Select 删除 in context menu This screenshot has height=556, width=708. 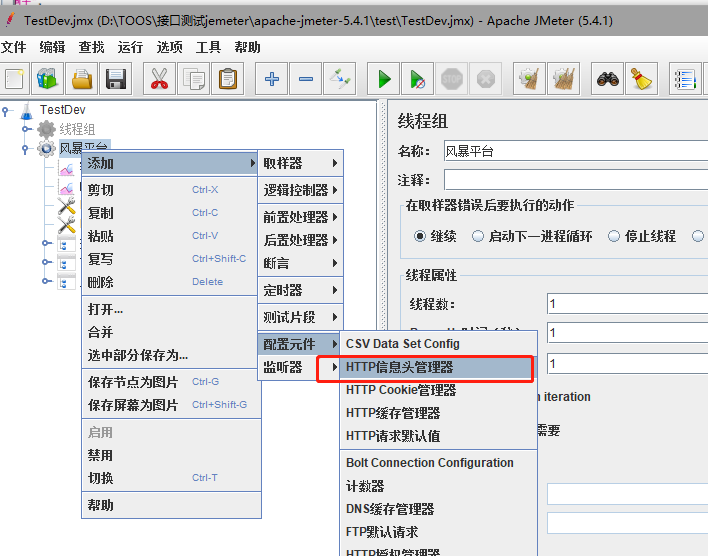(171, 282)
